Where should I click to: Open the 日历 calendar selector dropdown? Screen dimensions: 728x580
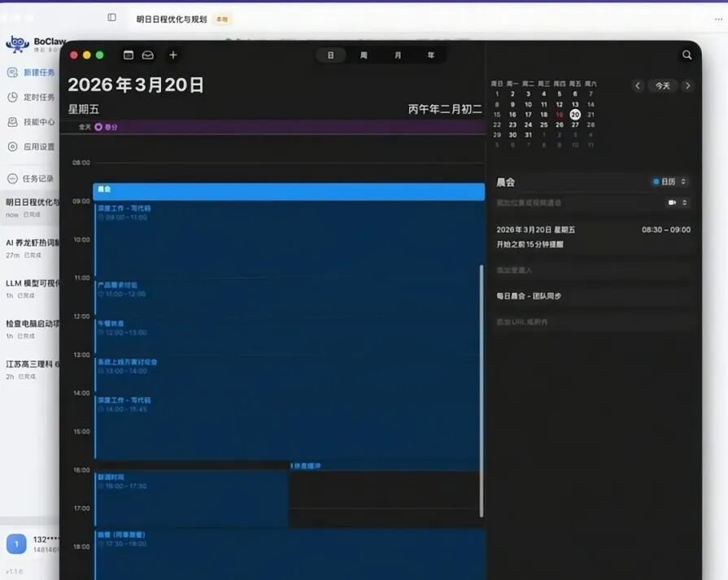click(670, 181)
